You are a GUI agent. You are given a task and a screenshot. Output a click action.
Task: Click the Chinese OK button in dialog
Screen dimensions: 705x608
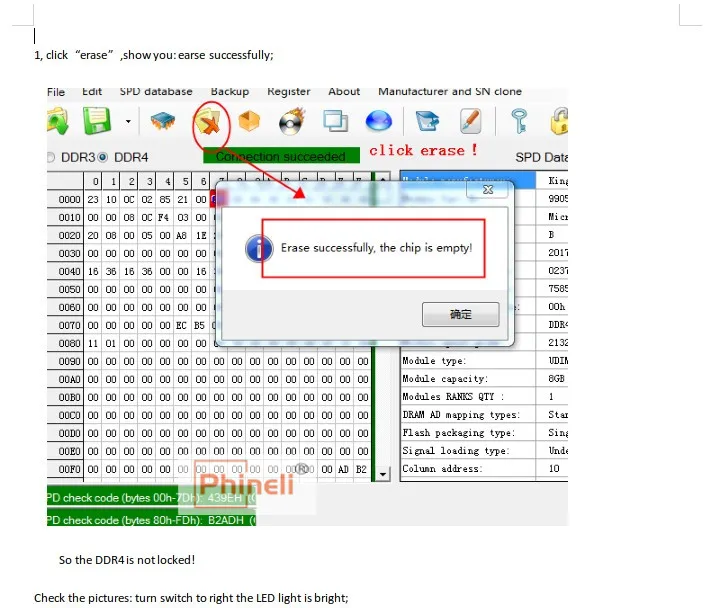point(460,314)
